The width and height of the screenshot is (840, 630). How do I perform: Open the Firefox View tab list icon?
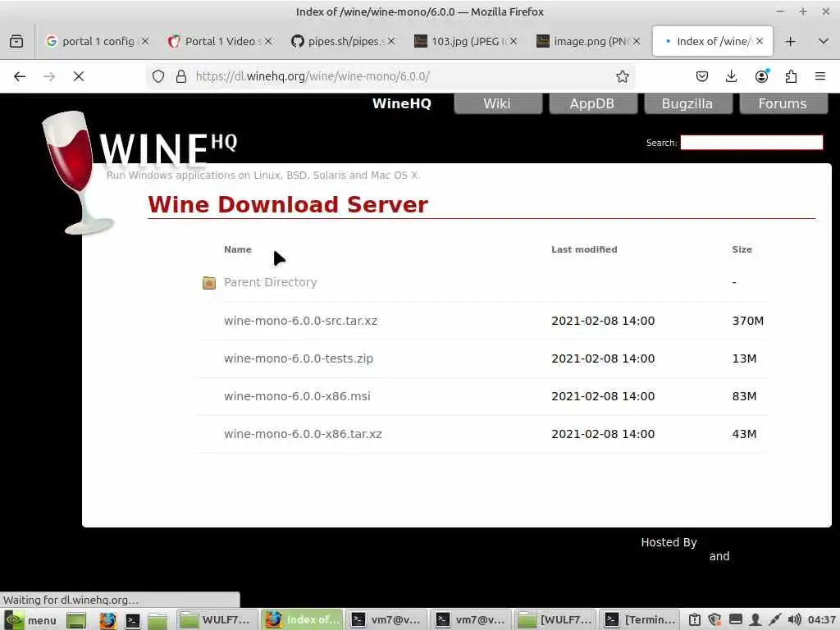pos(16,41)
